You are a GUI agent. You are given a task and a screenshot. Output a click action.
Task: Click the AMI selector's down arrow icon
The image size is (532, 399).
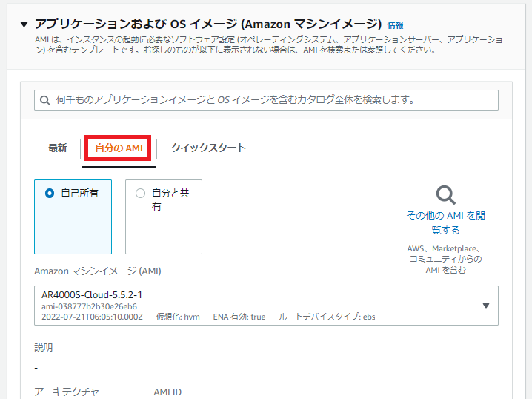pyautogui.click(x=486, y=306)
